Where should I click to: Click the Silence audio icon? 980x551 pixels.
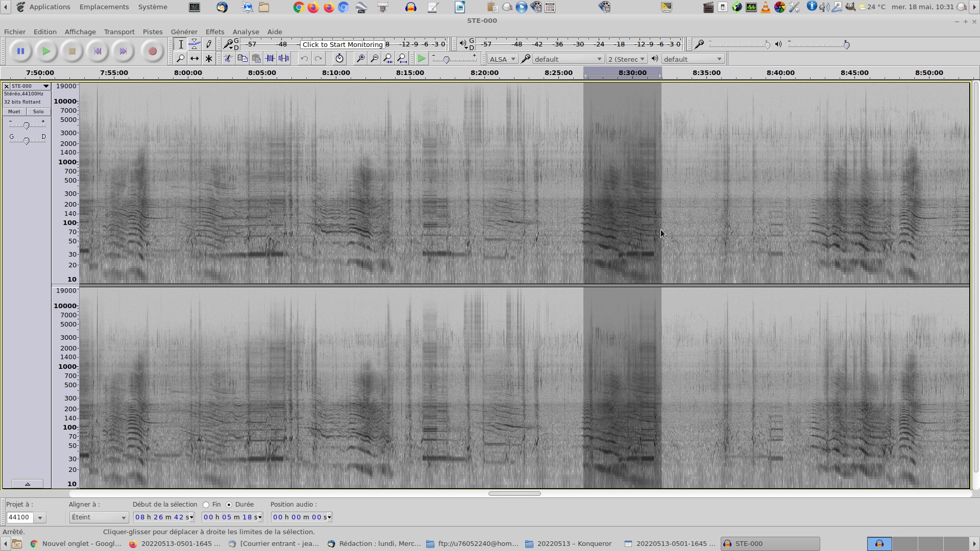pyautogui.click(x=284, y=59)
